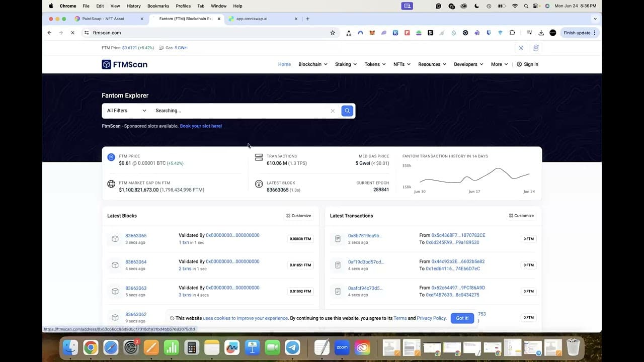
Task: Open the cookie notice Privacy Policy link
Action: point(431,318)
